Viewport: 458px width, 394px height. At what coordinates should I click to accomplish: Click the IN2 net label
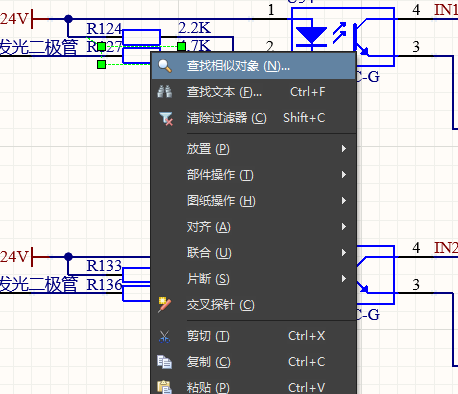[x=446, y=248]
